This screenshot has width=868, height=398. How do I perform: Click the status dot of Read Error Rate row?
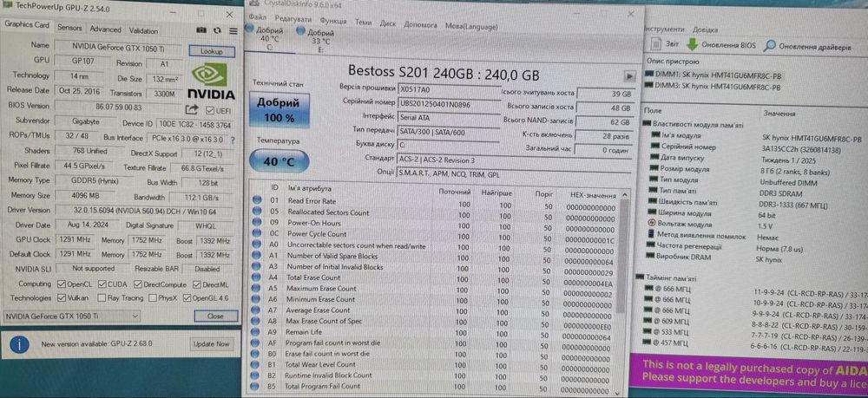pyautogui.click(x=256, y=200)
